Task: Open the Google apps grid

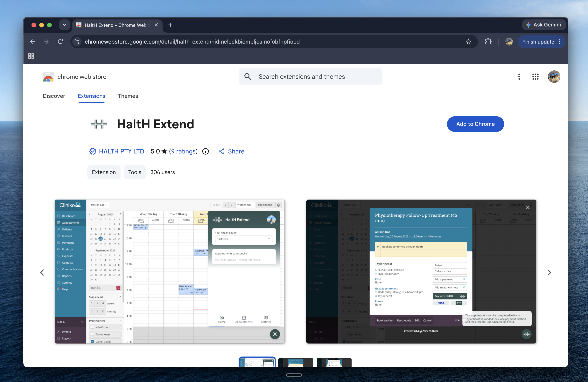Action: point(535,77)
